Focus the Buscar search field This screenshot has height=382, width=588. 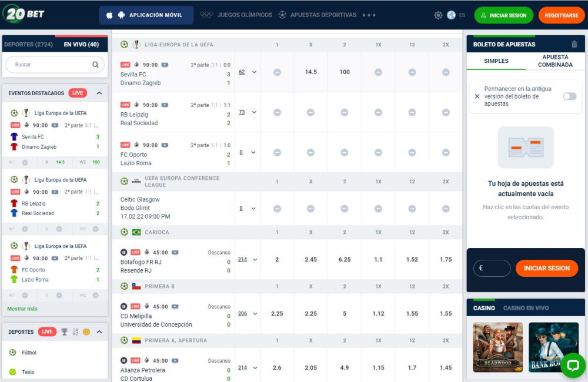[55, 65]
